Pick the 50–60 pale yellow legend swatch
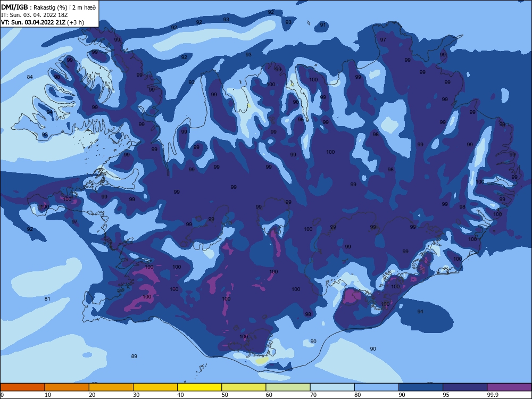Screen dimensions: 532x399 click(x=244, y=387)
